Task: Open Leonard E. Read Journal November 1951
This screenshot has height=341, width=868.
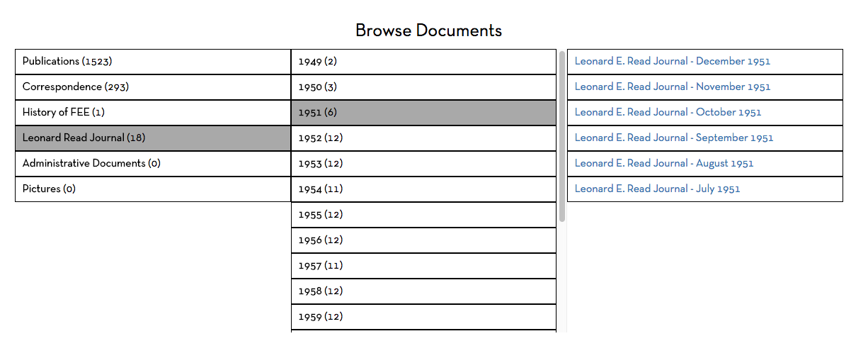Action: (x=672, y=87)
